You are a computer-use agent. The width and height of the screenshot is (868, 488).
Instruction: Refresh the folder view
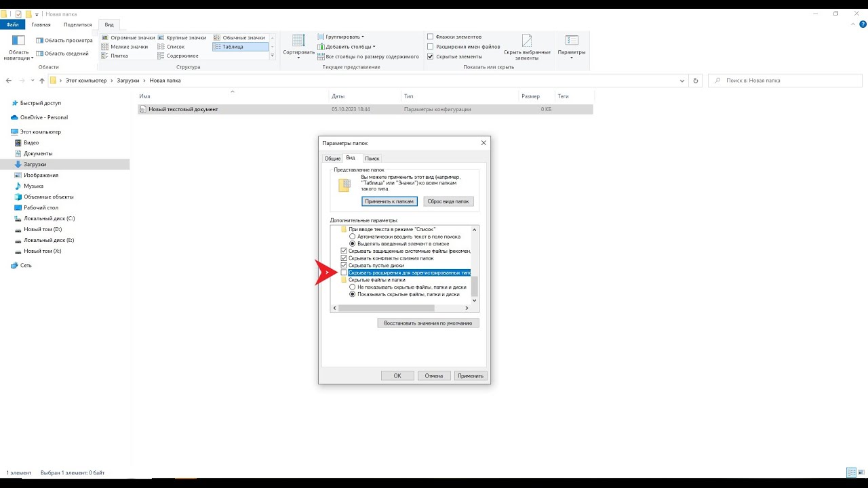695,81
